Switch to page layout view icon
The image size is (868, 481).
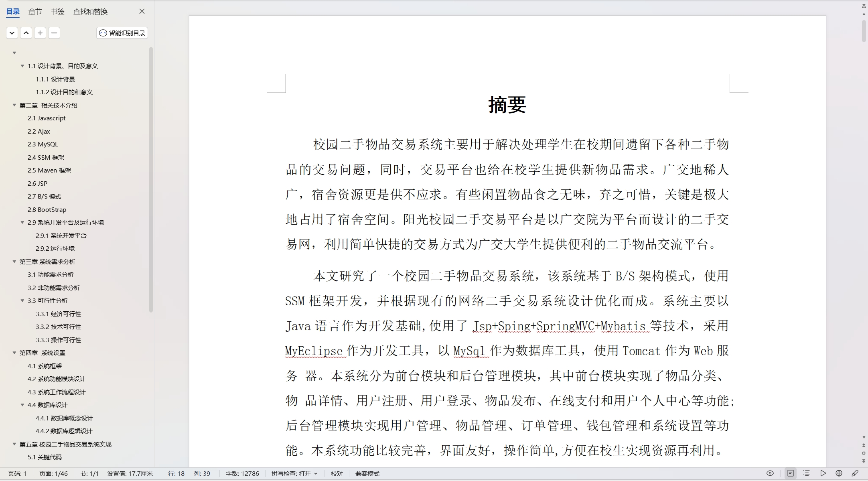pos(790,473)
